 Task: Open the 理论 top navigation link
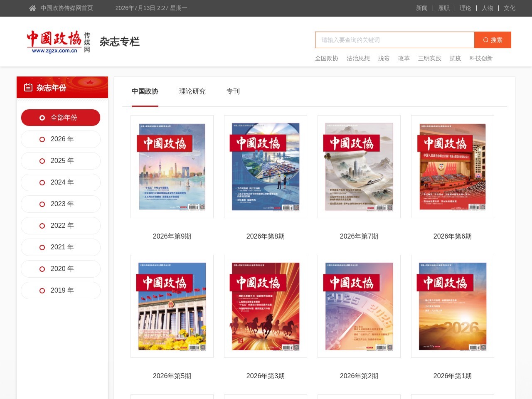[x=465, y=8]
